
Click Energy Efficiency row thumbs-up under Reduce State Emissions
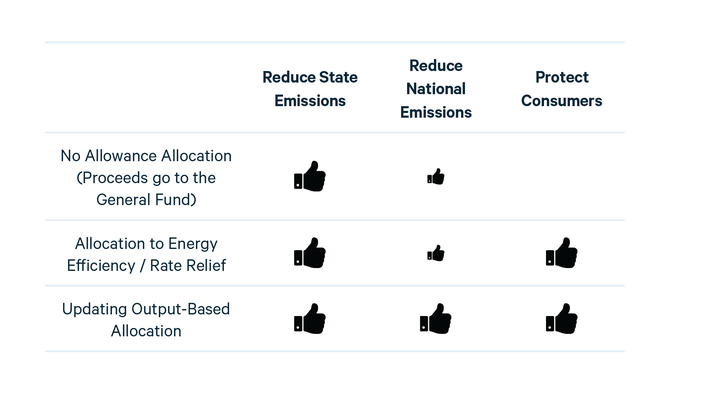click(310, 253)
